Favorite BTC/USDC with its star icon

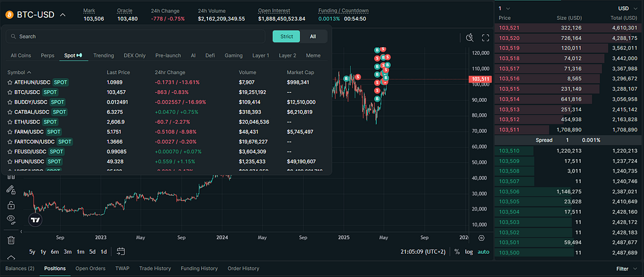[x=10, y=92]
